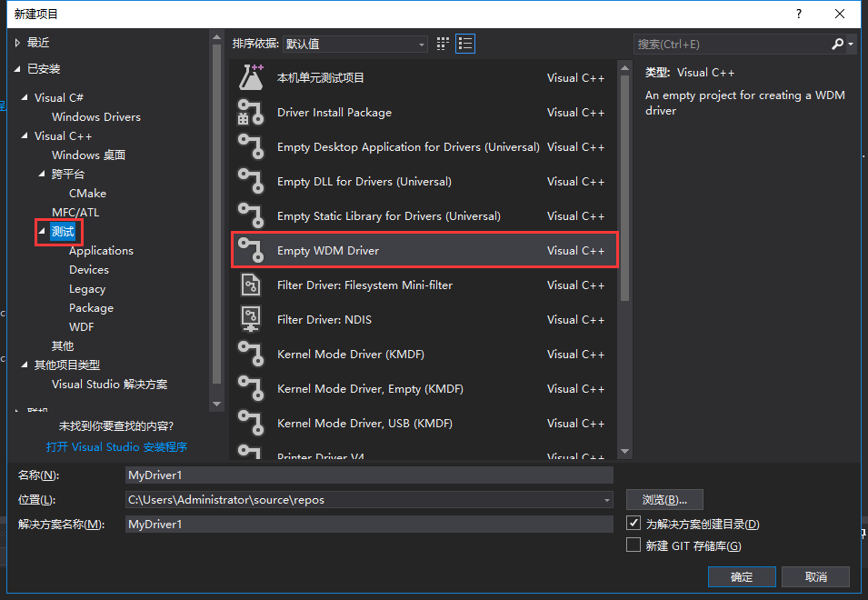Select the Driver Install Package template name

(x=334, y=113)
